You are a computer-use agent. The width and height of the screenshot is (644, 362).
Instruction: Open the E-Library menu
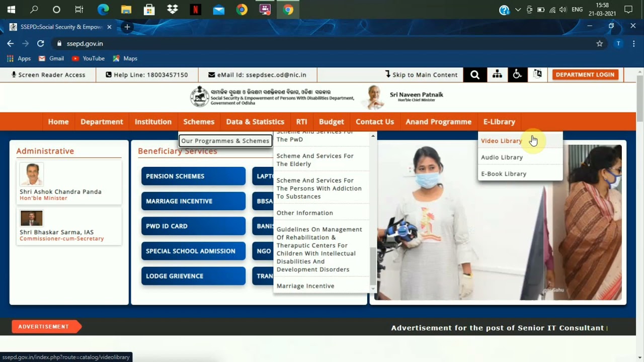pos(499,122)
